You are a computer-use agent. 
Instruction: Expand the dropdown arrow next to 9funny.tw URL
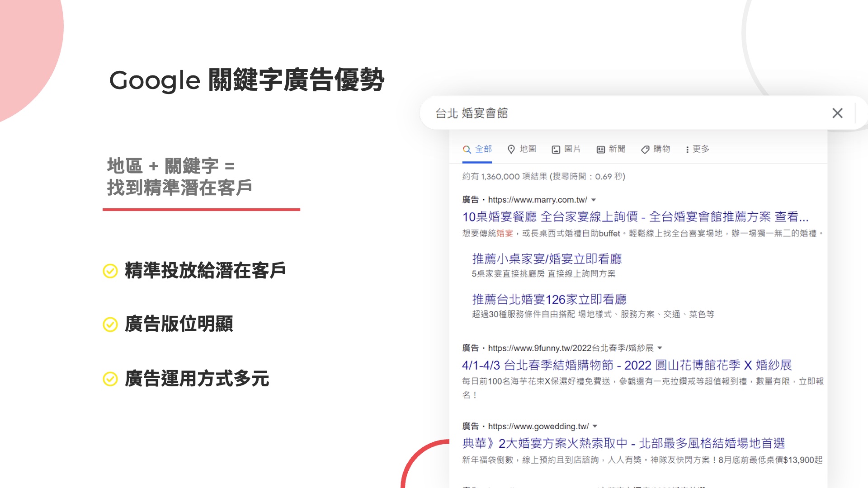point(660,348)
